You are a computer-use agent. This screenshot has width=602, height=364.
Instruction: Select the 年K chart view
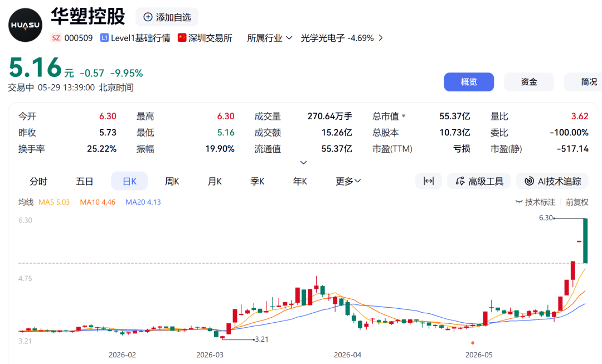[x=300, y=181]
